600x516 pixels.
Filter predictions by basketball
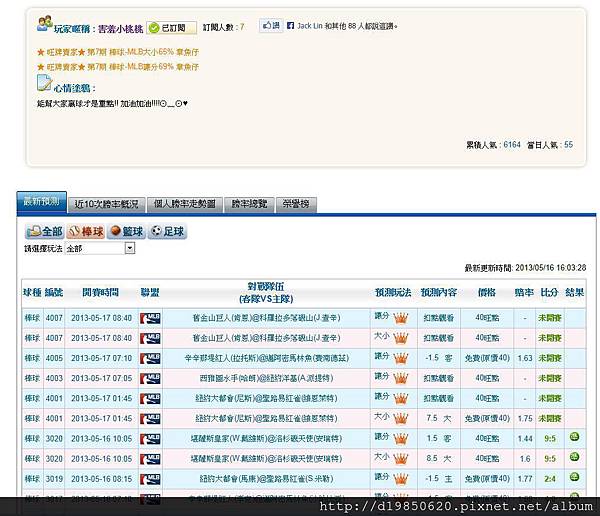pyautogui.click(x=126, y=232)
